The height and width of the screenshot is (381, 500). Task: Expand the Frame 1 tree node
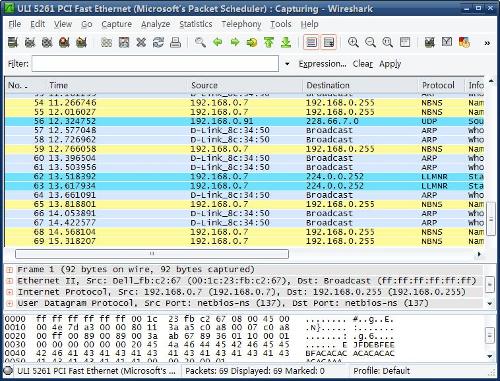pyautogui.click(x=10, y=270)
